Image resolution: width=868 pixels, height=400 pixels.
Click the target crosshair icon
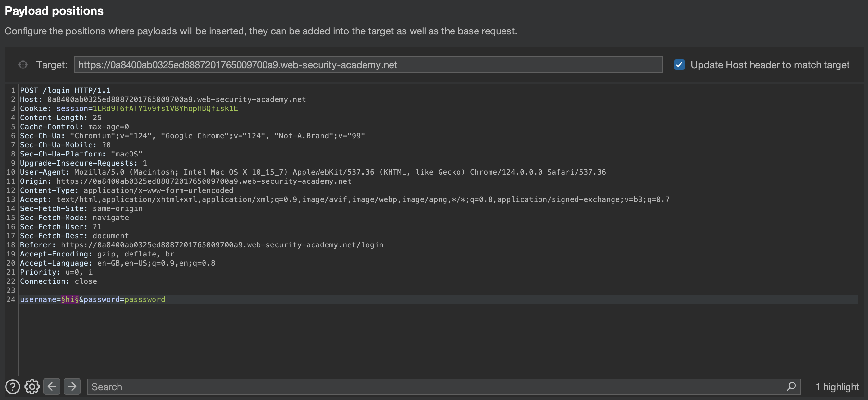[23, 65]
